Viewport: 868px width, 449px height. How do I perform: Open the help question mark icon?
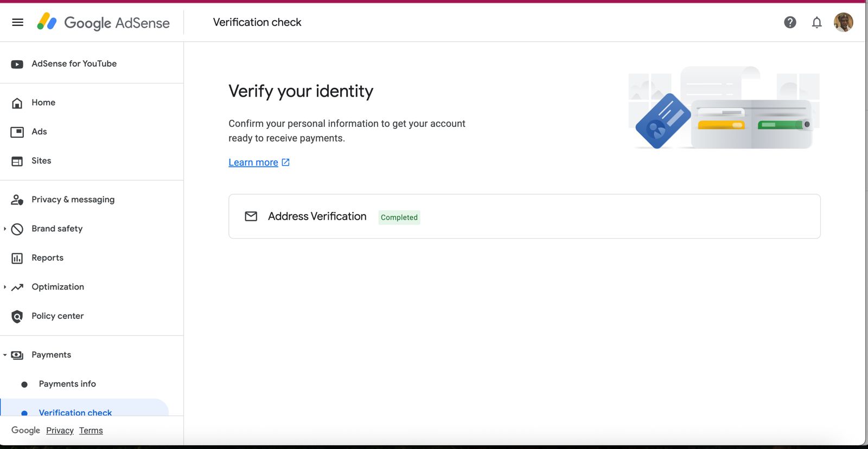790,22
